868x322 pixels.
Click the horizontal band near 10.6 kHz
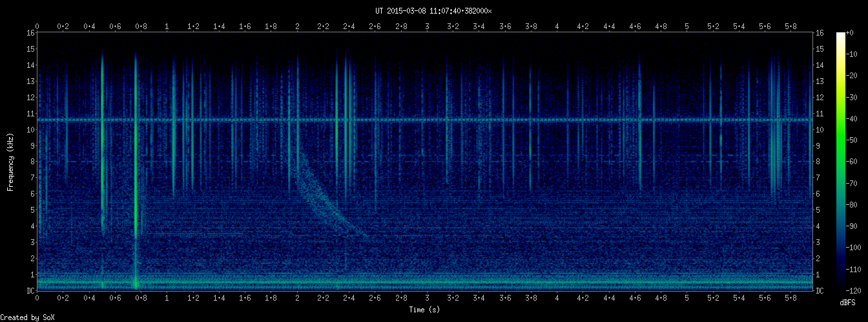(425, 120)
